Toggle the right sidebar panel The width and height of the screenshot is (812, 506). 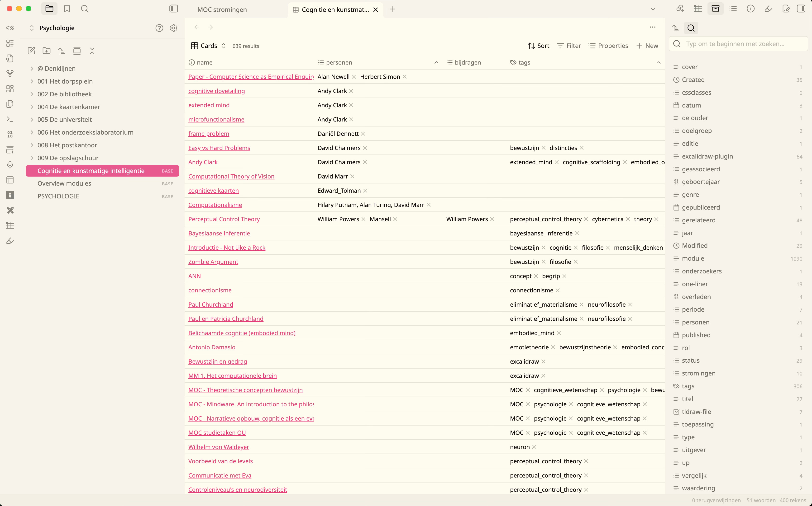pyautogui.click(x=801, y=9)
